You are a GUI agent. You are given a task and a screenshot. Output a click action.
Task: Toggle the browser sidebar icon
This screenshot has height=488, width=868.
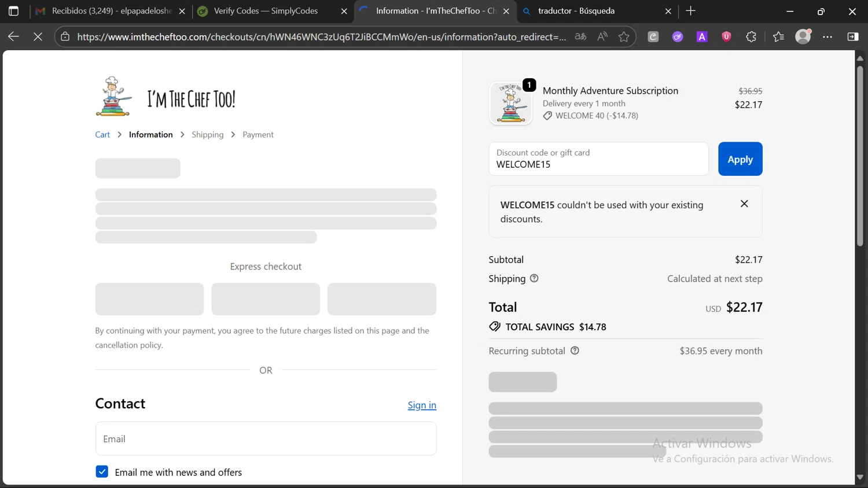(x=853, y=36)
